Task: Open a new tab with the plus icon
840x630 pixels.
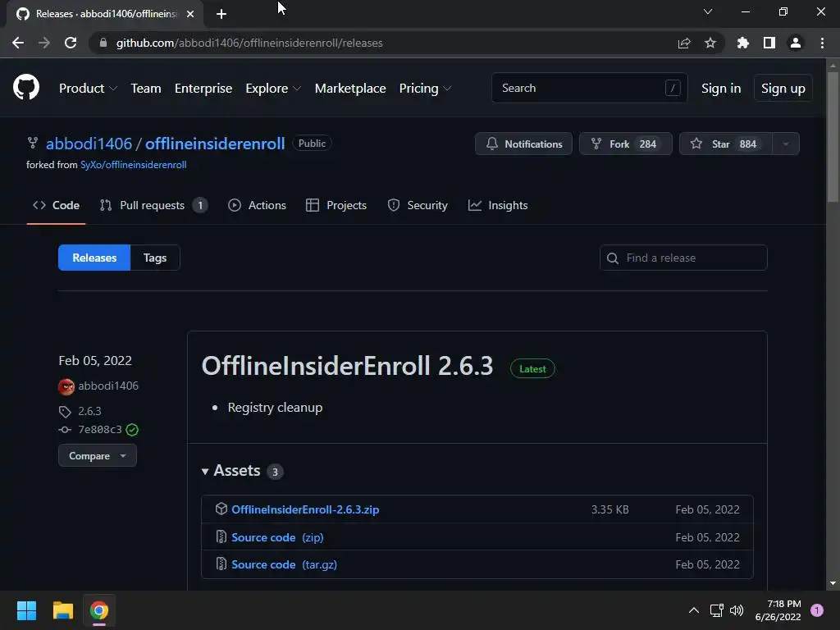Action: point(221,14)
